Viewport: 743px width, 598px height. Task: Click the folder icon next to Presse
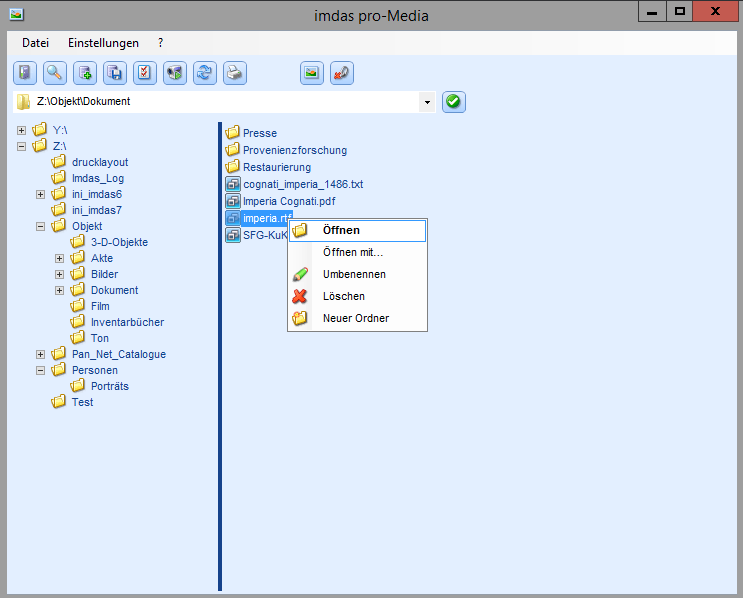tap(232, 132)
